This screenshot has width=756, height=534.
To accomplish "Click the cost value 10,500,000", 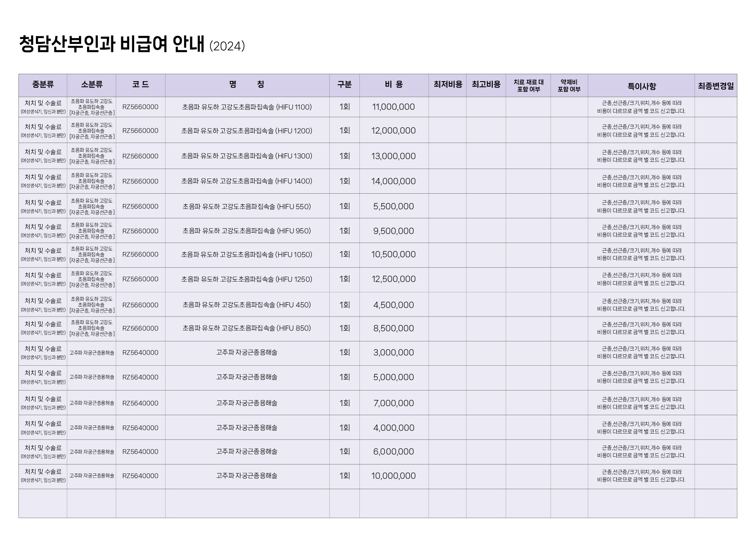I will pos(393,254).
